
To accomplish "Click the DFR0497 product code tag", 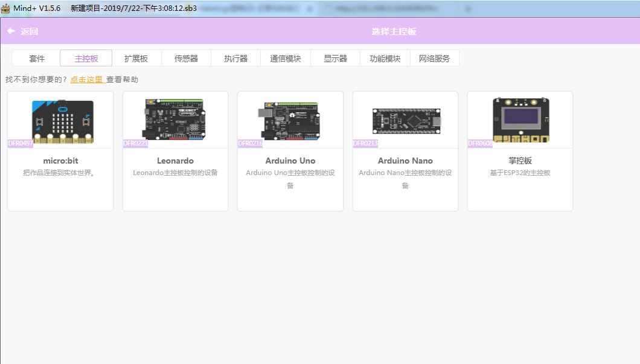I will point(21,143).
